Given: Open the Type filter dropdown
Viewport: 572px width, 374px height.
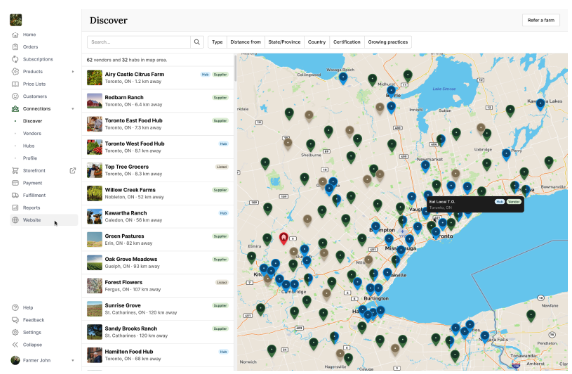Looking at the screenshot, I should point(217,42).
